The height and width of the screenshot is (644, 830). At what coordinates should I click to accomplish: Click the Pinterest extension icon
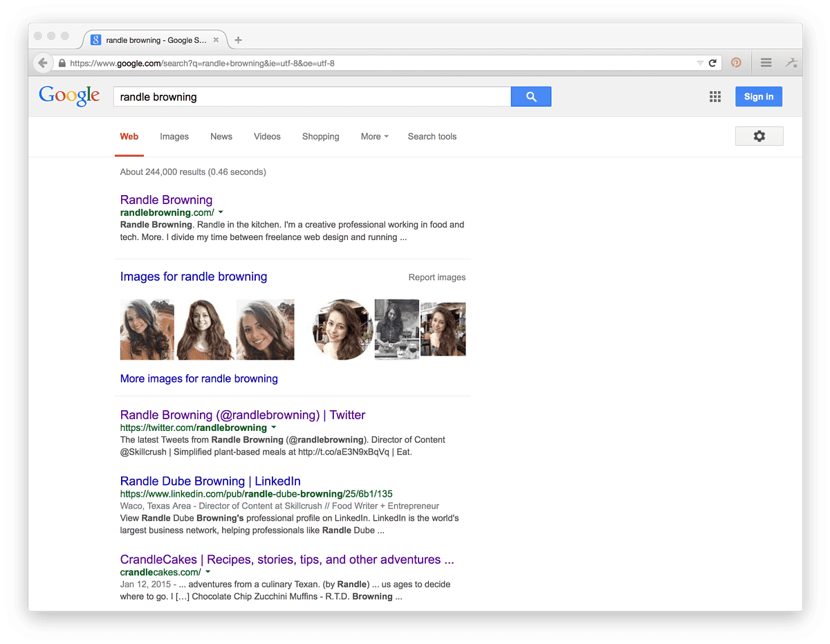pos(736,63)
